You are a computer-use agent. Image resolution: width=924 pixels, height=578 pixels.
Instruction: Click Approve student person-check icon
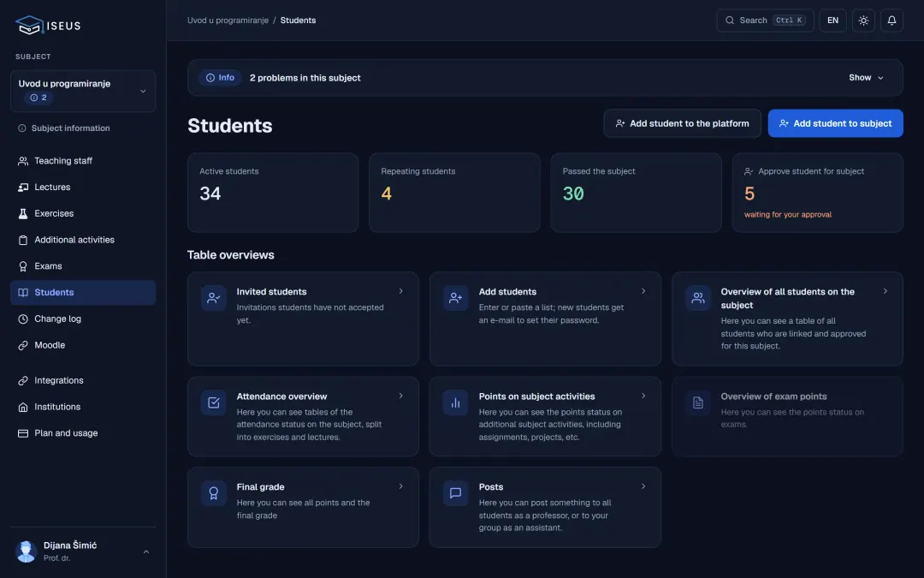click(749, 171)
